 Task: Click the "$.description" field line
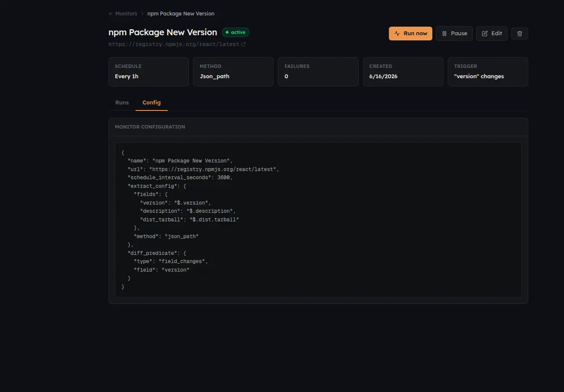pyautogui.click(x=188, y=211)
